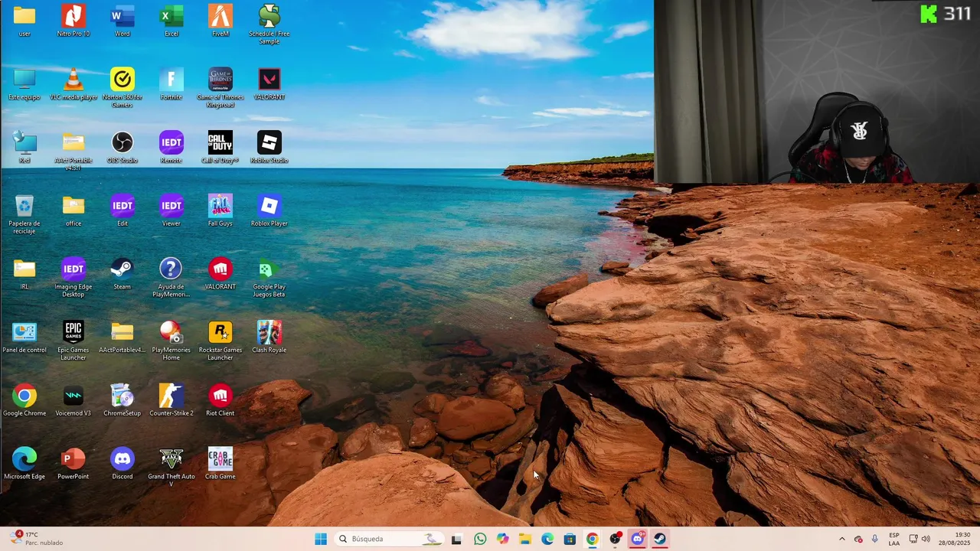This screenshot has height=551, width=980.
Task: Click the microphone tray icon
Action: (x=874, y=539)
